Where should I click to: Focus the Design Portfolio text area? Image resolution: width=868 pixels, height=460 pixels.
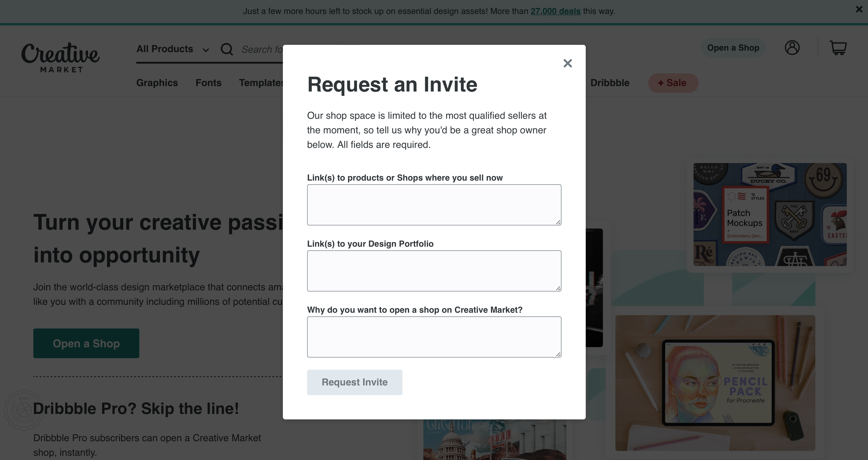pos(434,271)
